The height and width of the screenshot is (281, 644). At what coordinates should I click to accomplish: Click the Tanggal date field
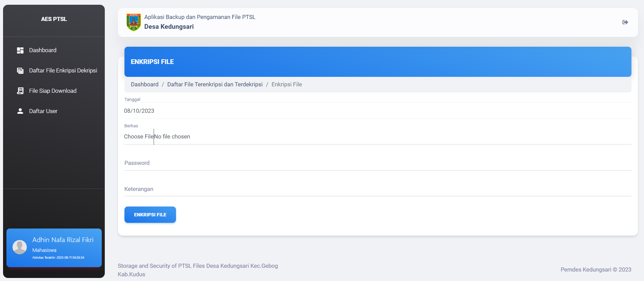[377, 111]
